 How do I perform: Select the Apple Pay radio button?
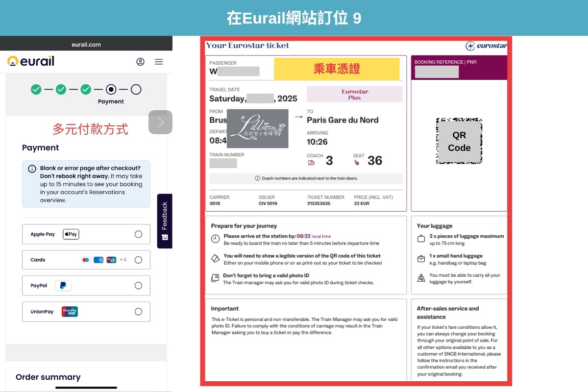pos(138,234)
